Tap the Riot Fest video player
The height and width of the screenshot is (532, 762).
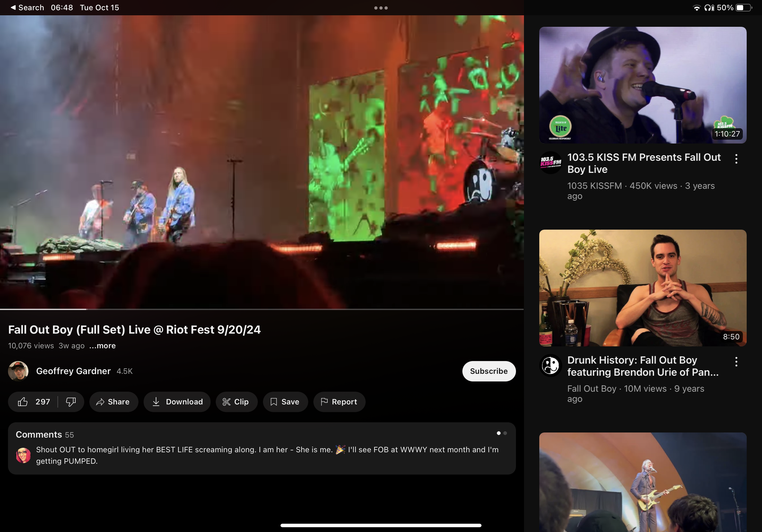pos(262,162)
